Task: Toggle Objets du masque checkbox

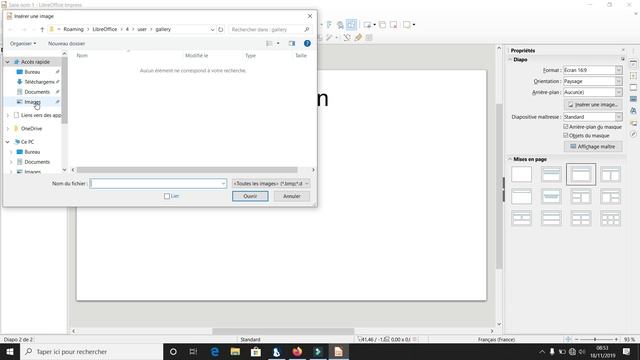Action: pyautogui.click(x=566, y=135)
